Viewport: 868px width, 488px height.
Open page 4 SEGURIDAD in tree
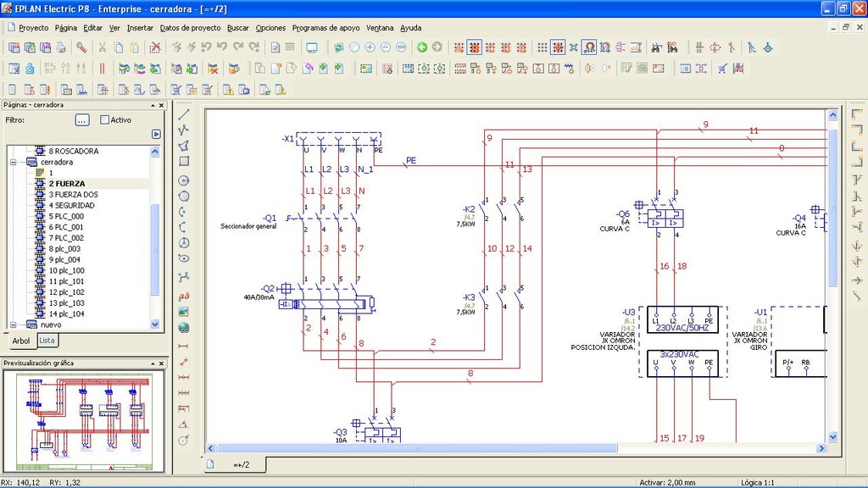click(x=71, y=205)
